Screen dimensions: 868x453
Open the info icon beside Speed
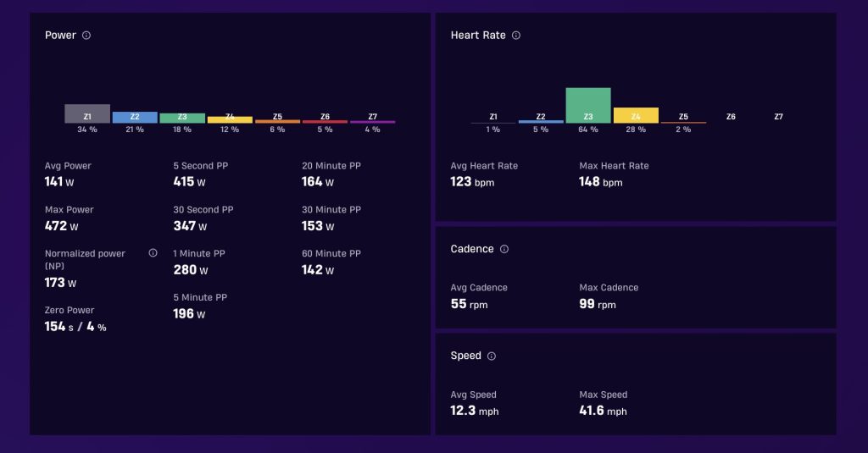coord(491,356)
